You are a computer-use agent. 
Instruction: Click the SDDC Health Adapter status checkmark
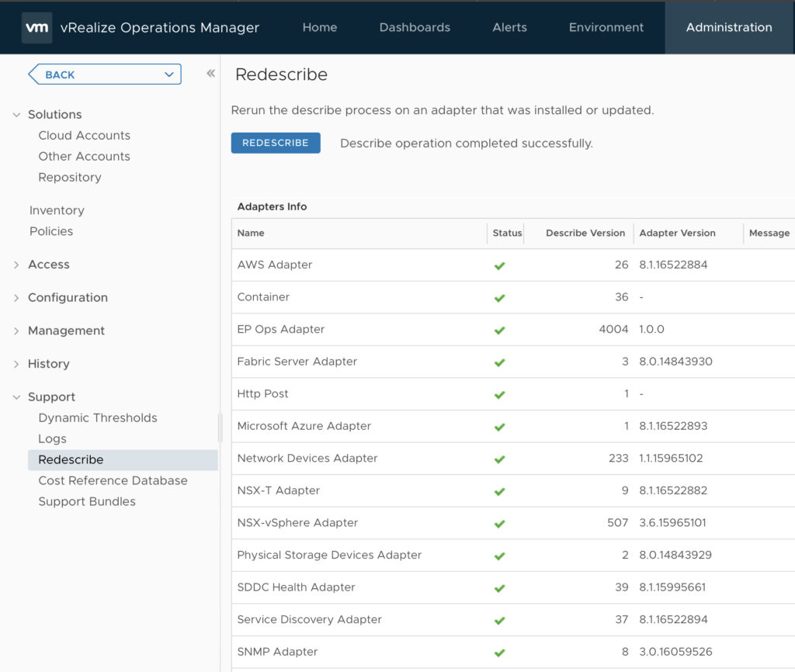pos(499,588)
